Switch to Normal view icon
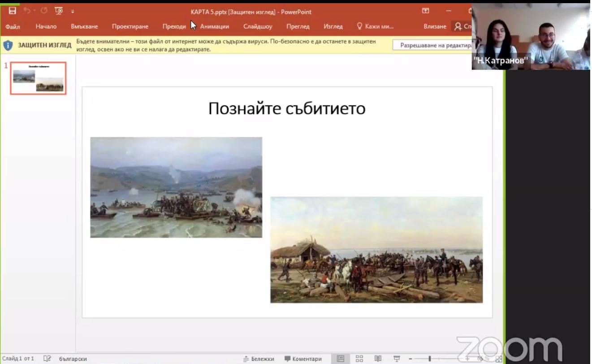Viewport: 592px width, 364px height. [341, 359]
